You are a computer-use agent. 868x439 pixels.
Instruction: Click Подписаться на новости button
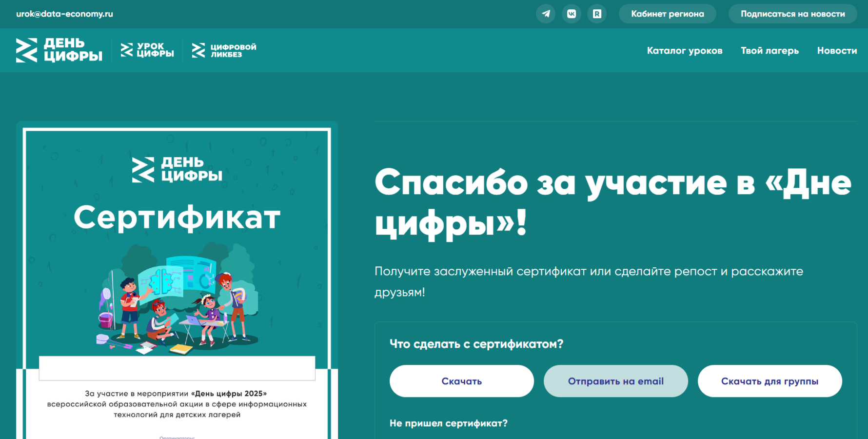click(x=793, y=14)
